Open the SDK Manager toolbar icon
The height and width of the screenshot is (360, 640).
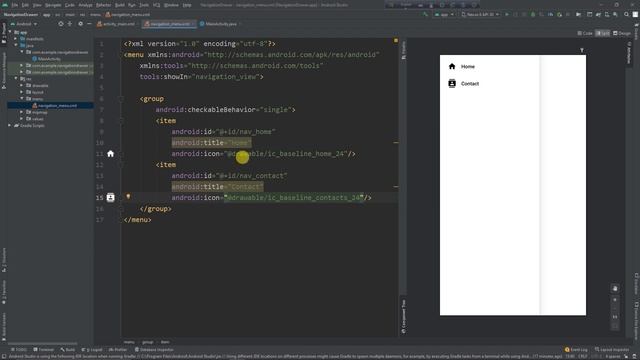[616, 14]
